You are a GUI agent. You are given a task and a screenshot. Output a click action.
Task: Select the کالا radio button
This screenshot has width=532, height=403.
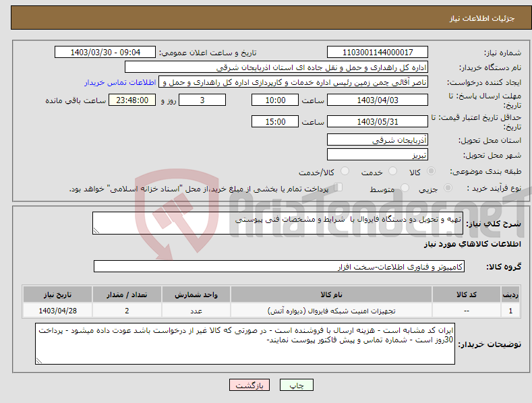(x=431, y=171)
